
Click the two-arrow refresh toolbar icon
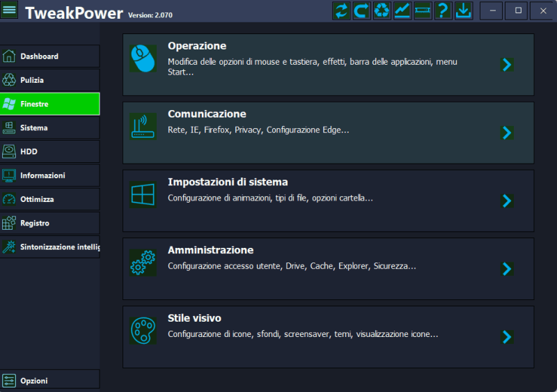(x=341, y=10)
